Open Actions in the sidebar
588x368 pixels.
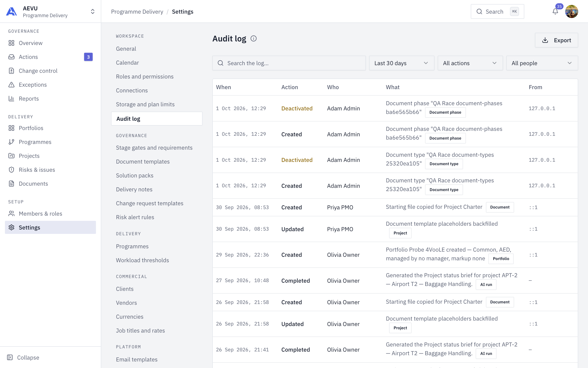point(50,57)
